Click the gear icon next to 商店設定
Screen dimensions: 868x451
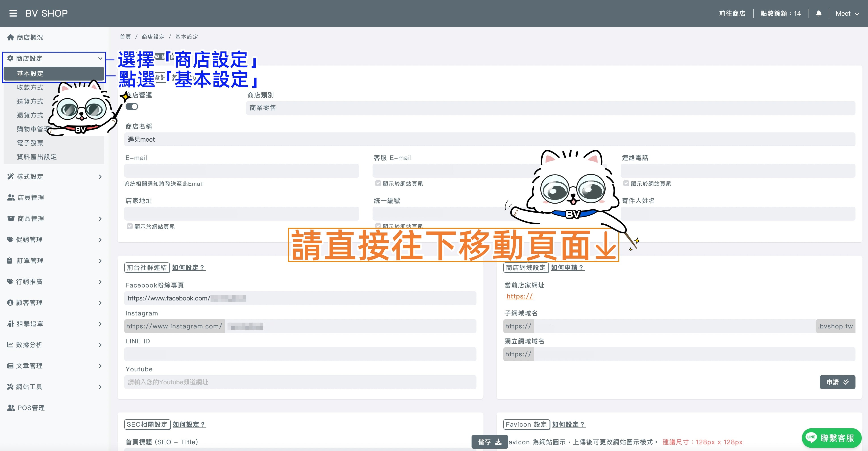tap(11, 58)
